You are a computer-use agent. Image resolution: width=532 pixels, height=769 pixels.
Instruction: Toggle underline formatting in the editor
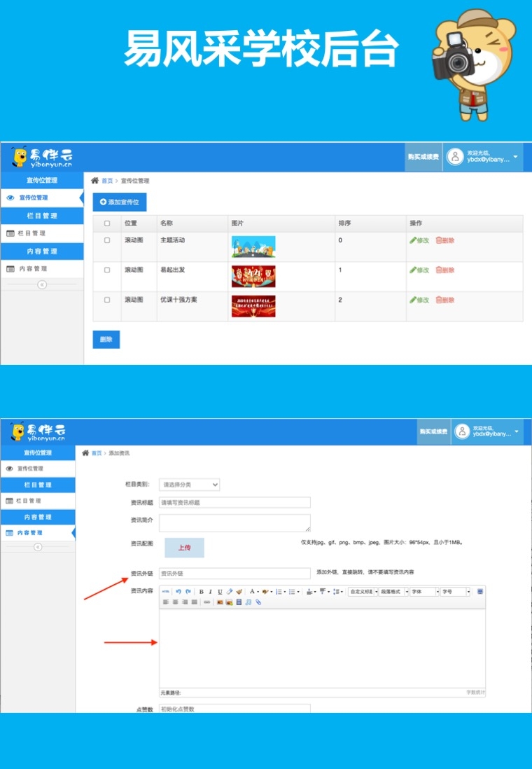click(x=220, y=592)
